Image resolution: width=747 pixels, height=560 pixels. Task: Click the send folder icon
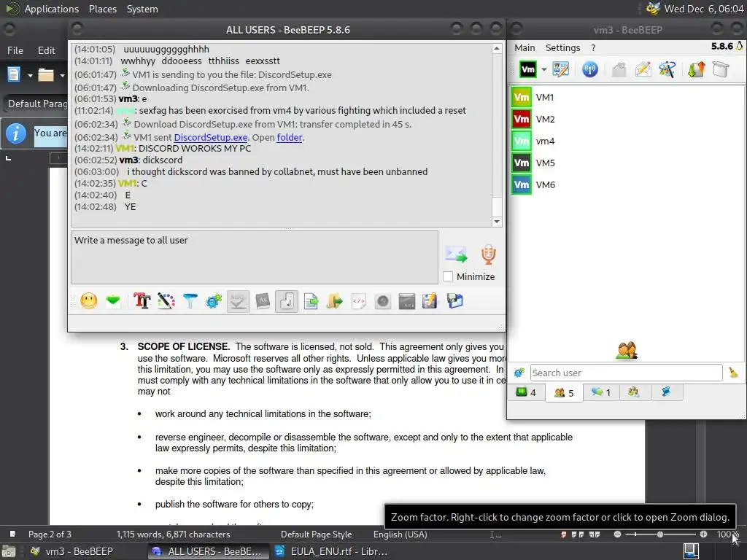point(335,301)
